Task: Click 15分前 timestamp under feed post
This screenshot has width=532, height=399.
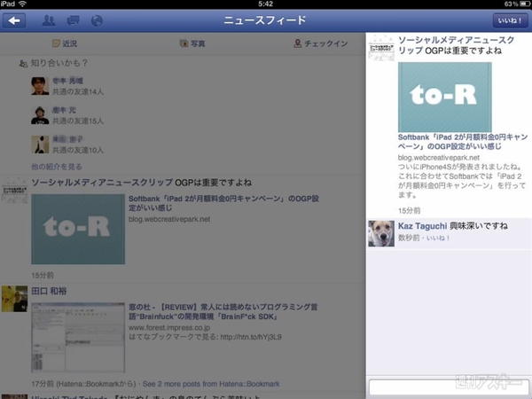Action: click(x=43, y=275)
